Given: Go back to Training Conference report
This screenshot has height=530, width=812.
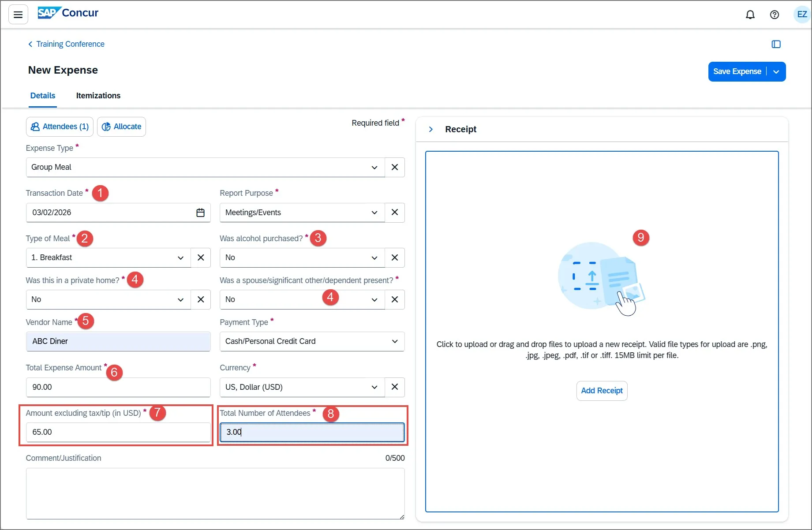Looking at the screenshot, I should (66, 44).
